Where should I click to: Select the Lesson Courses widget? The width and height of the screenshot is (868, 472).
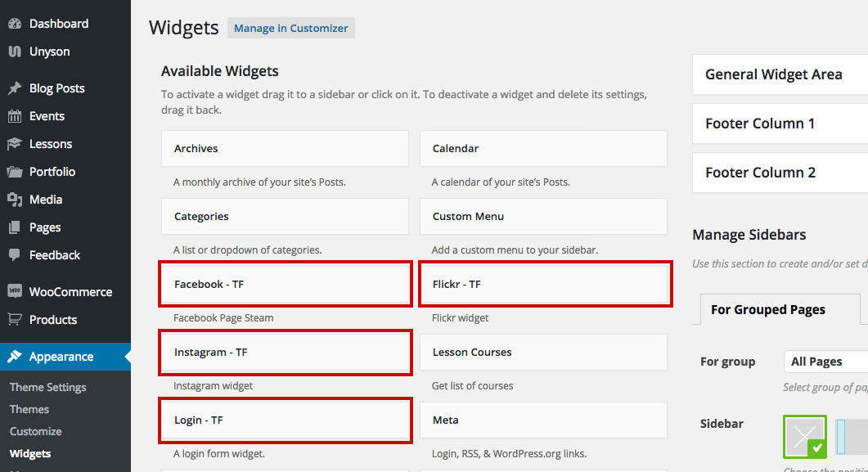tap(543, 353)
